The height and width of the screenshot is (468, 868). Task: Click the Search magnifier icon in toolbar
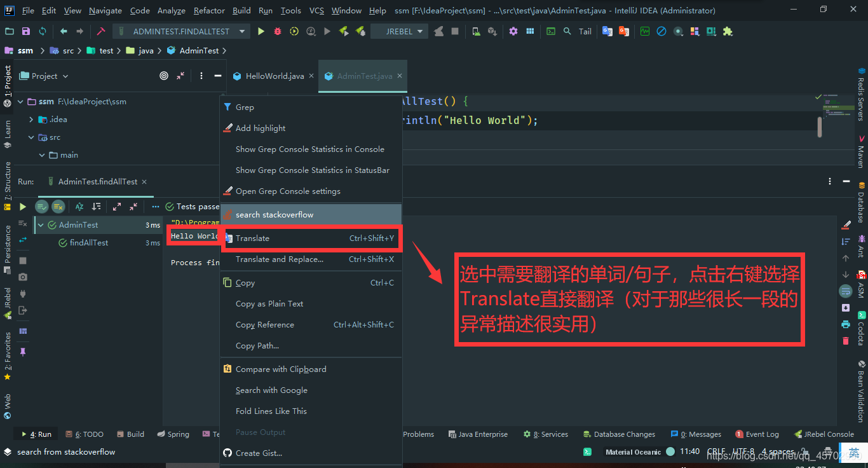tap(567, 31)
